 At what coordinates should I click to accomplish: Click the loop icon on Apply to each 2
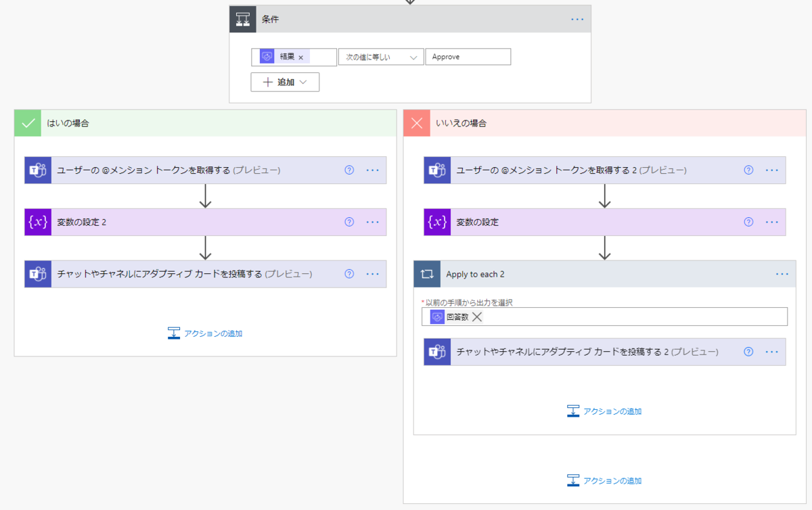point(428,274)
